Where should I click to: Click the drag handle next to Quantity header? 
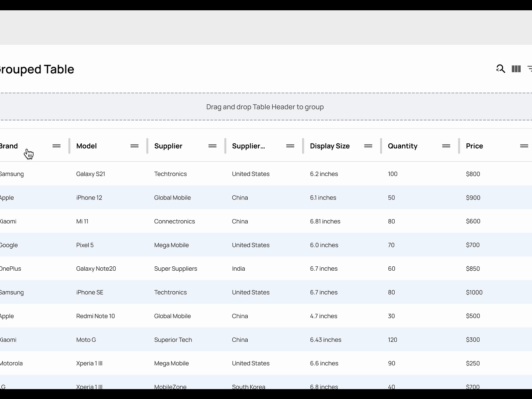click(x=446, y=146)
